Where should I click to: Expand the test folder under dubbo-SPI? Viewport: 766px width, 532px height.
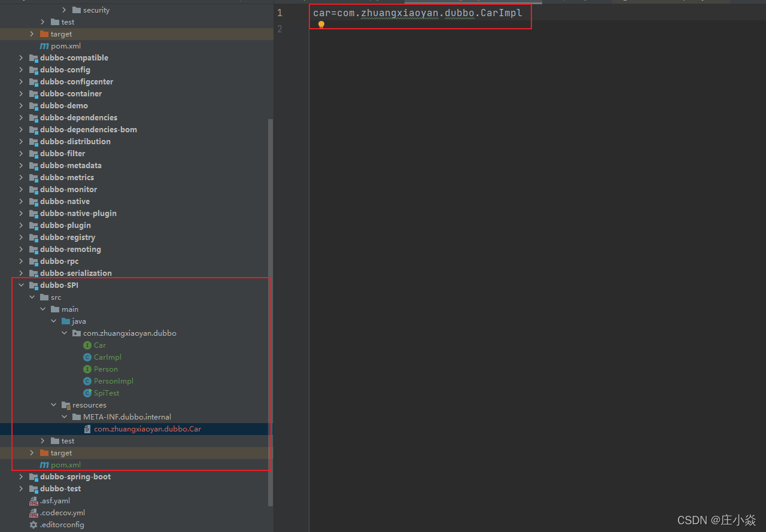pos(42,441)
